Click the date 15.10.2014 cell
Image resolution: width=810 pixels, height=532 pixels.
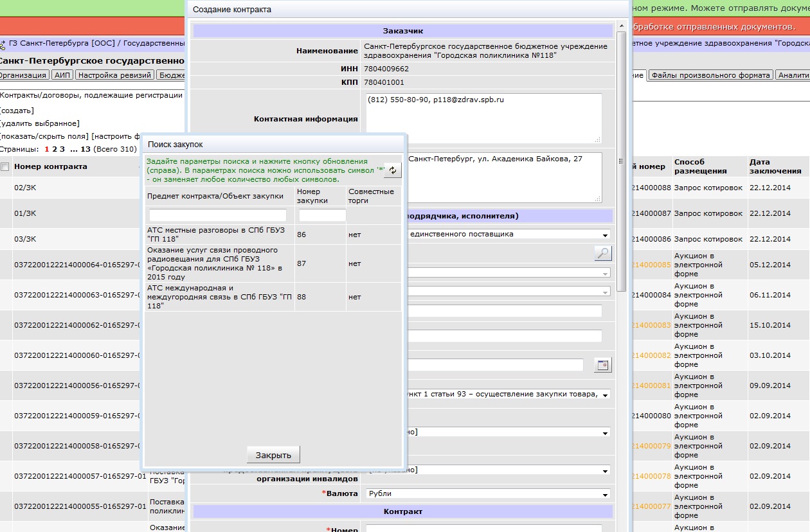tap(770, 325)
